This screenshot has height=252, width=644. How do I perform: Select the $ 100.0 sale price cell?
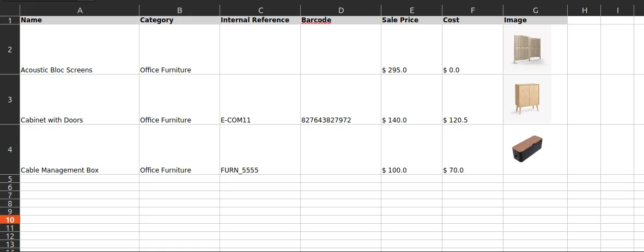click(411, 149)
